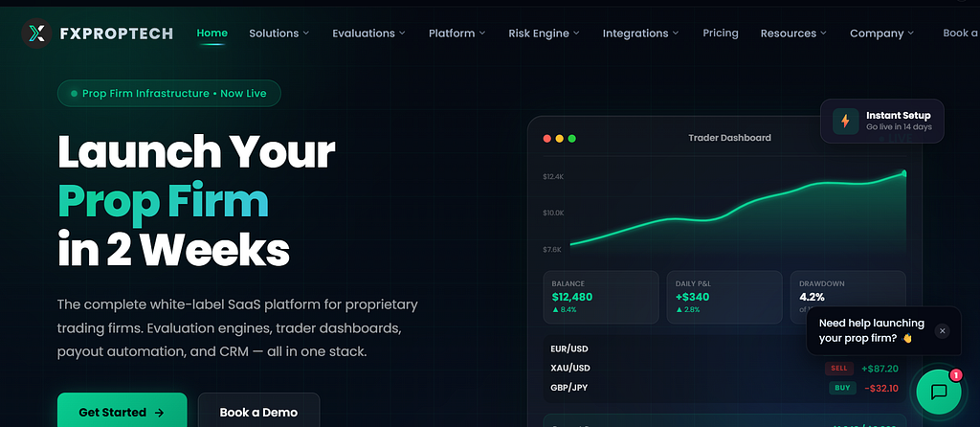Go to the Pricing page

click(x=720, y=34)
